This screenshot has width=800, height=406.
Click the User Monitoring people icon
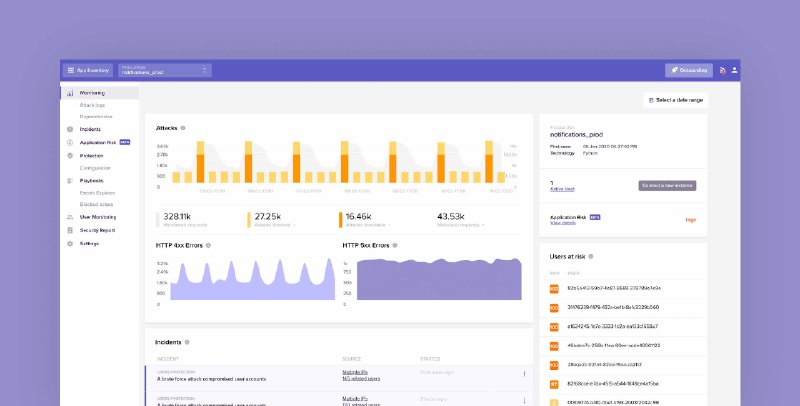point(70,217)
